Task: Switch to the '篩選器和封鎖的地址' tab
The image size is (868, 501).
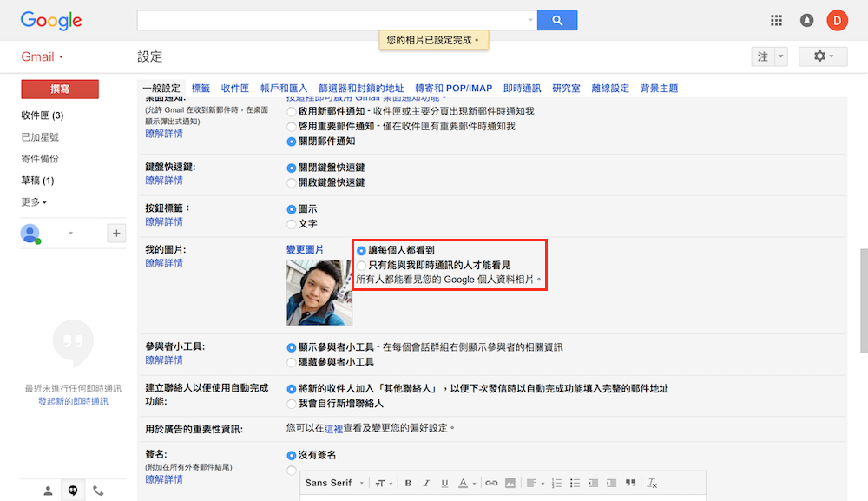Action: pyautogui.click(x=361, y=89)
